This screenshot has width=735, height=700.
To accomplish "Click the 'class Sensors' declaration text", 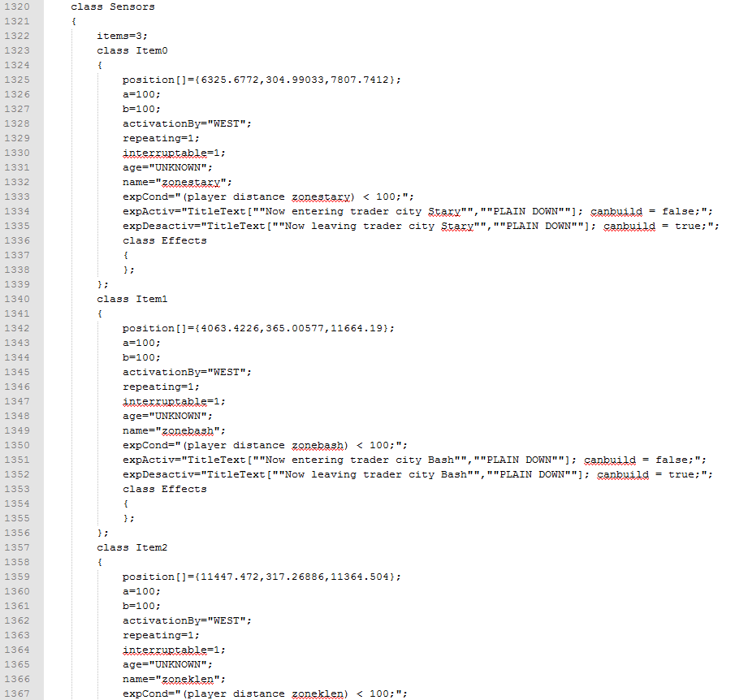I will pyautogui.click(x=113, y=7).
